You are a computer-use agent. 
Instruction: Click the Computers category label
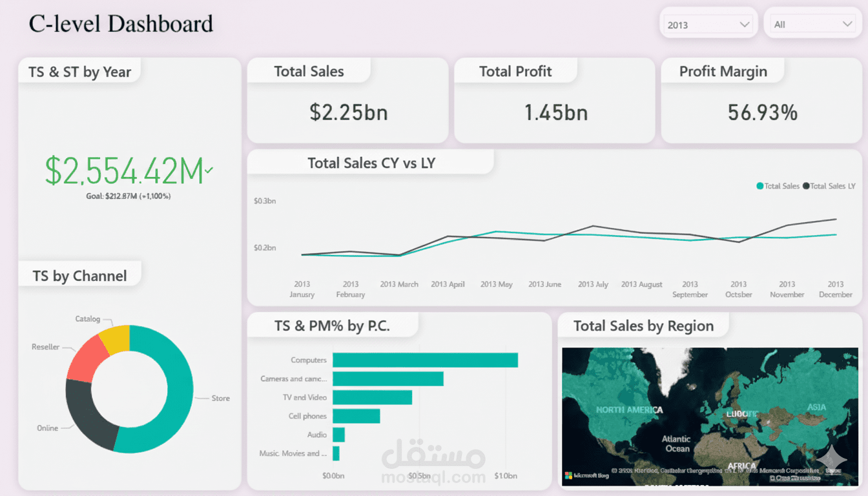(309, 360)
